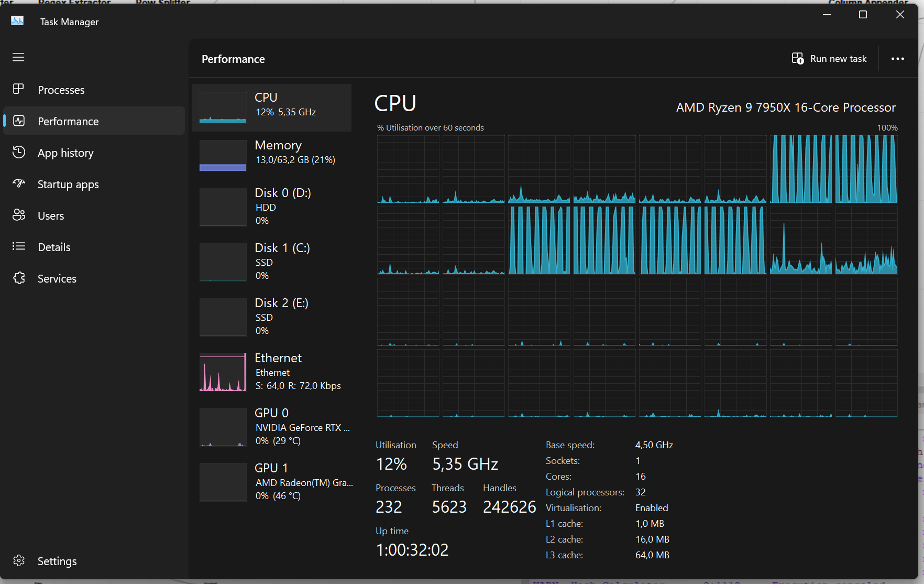Open the Services page

94,278
